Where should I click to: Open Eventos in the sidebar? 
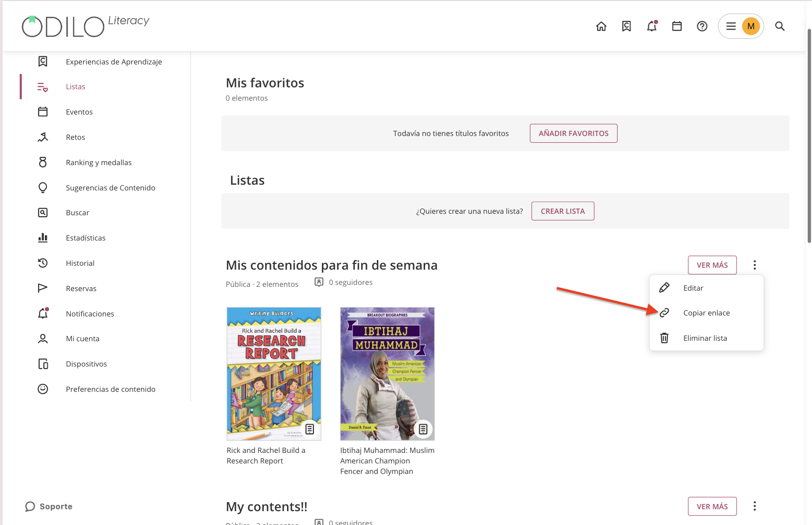[x=79, y=112]
